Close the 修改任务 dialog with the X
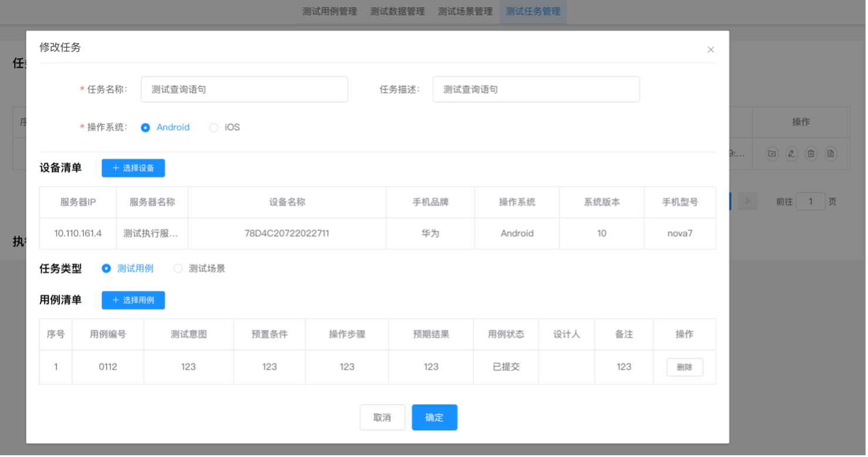868x457 pixels. click(711, 50)
